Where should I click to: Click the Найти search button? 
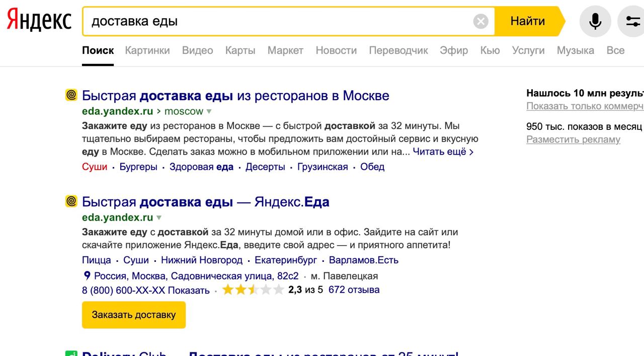(x=528, y=21)
